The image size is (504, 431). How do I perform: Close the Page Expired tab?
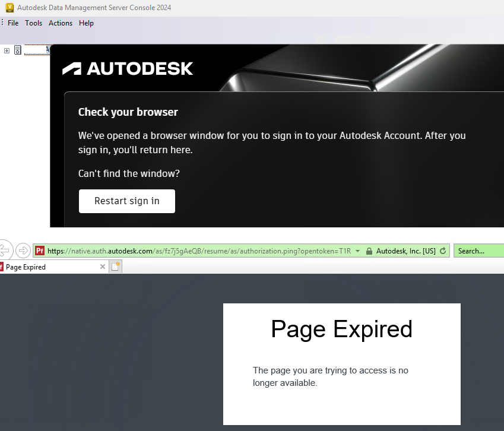point(104,267)
